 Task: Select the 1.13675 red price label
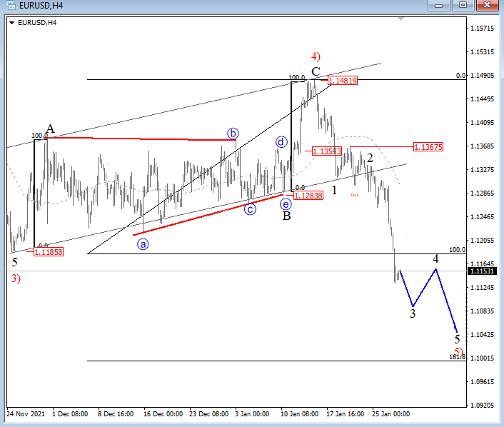tap(428, 147)
